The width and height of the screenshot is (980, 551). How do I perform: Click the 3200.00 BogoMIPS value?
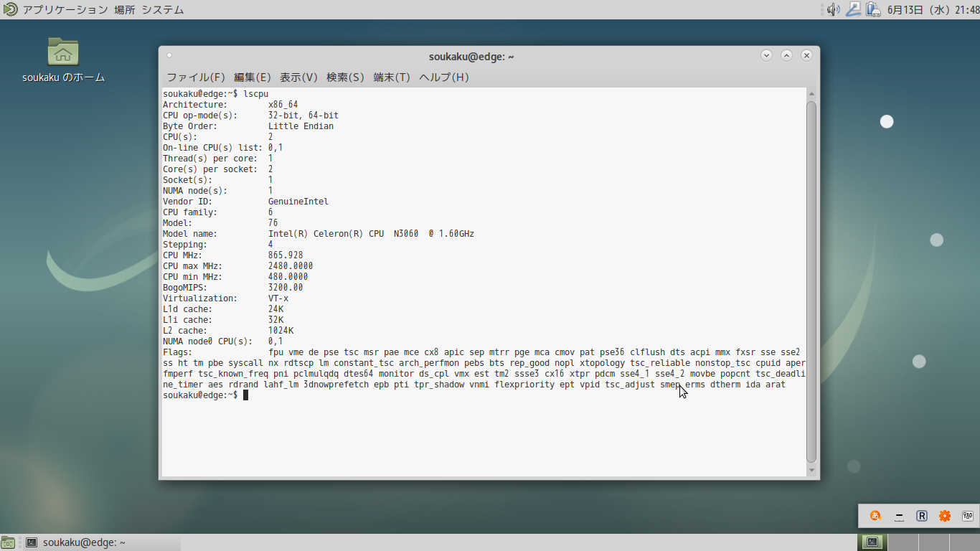pos(286,288)
